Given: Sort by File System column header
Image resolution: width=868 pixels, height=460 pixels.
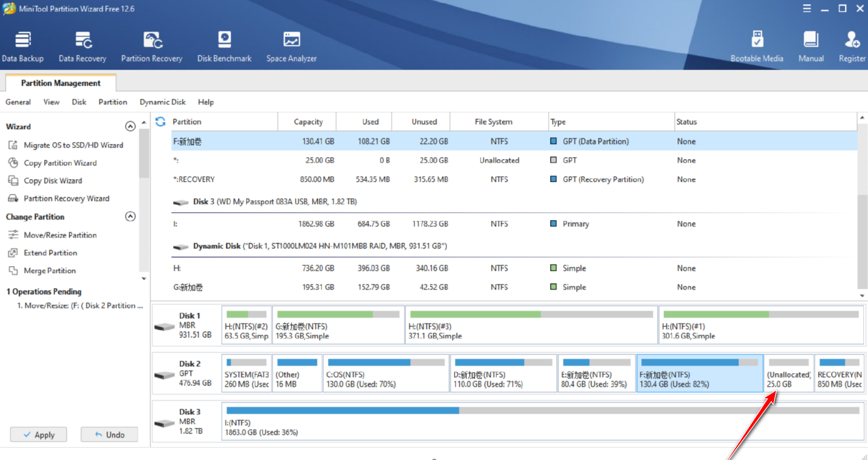Looking at the screenshot, I should pos(498,121).
